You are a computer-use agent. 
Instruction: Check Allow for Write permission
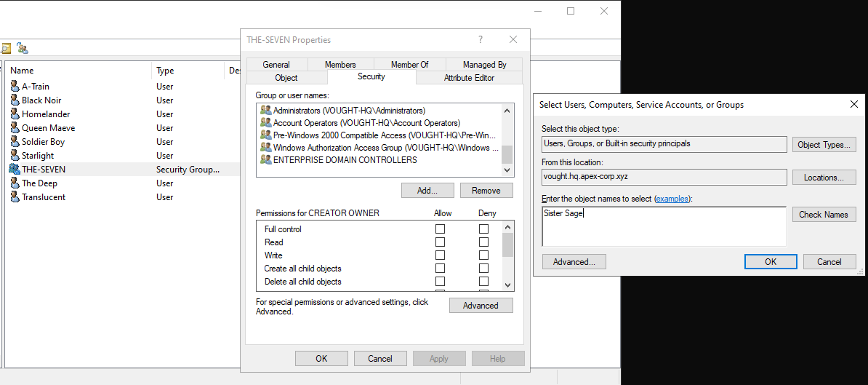pyautogui.click(x=440, y=255)
